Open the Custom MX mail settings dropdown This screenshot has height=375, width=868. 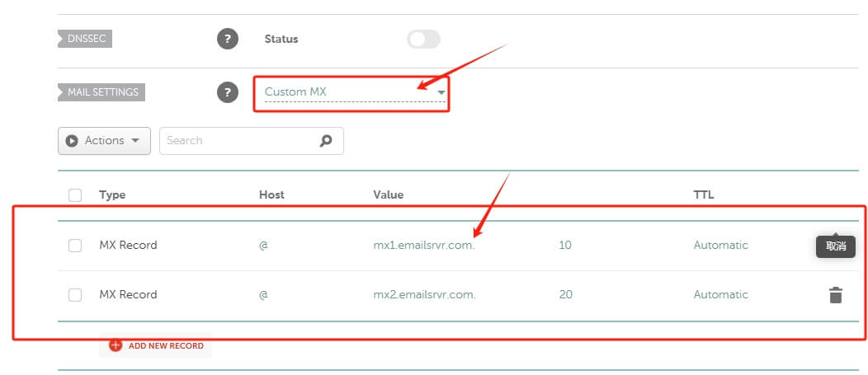[x=353, y=92]
